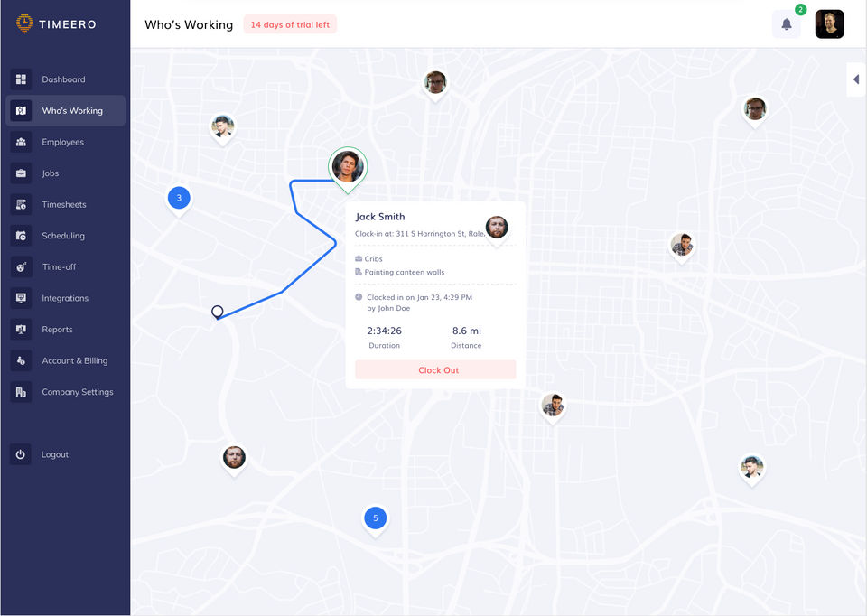Click the Logout link
Viewport: 867px width, 616px height.
click(55, 454)
